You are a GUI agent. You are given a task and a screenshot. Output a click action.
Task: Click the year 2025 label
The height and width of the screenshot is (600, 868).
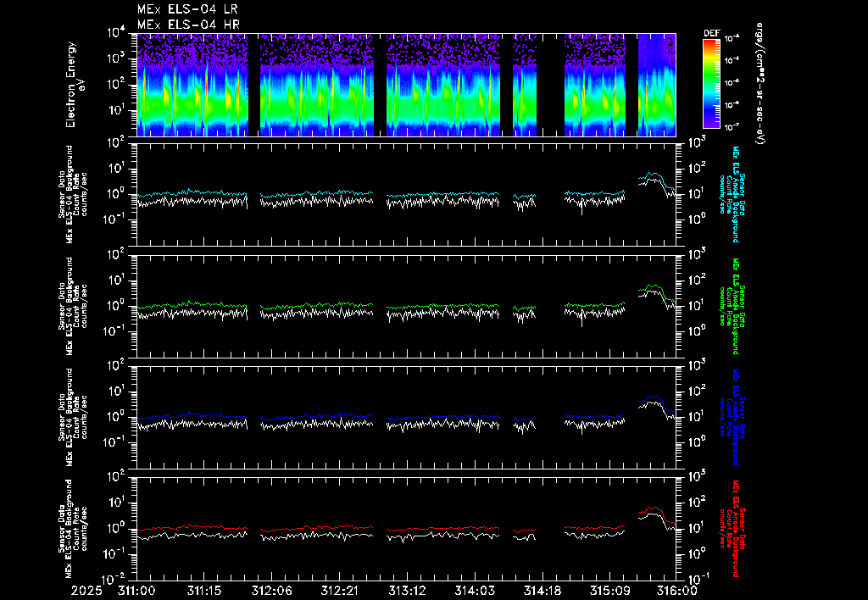[86, 591]
